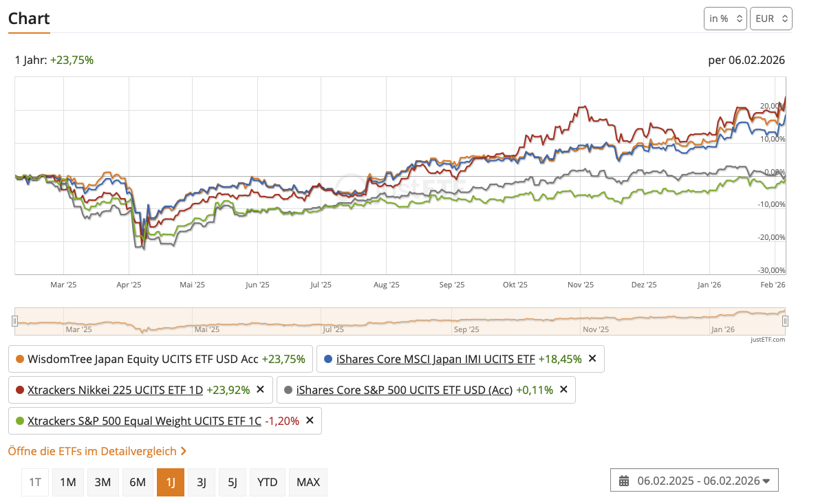Remove iShares Core S&P 500 ETF

563,390
